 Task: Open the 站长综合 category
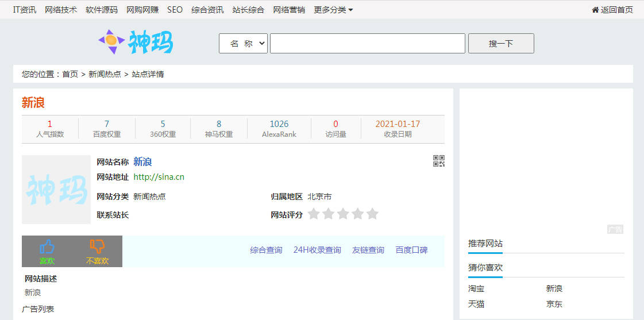[x=249, y=10]
